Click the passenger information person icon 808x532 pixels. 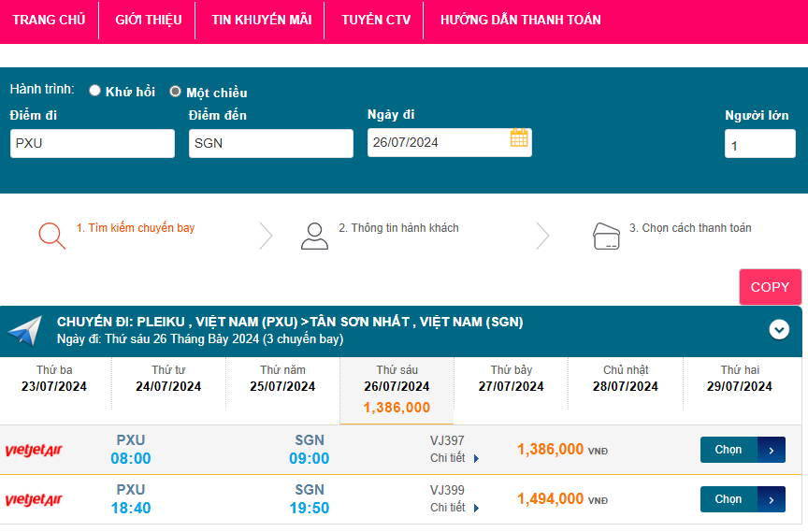(314, 235)
